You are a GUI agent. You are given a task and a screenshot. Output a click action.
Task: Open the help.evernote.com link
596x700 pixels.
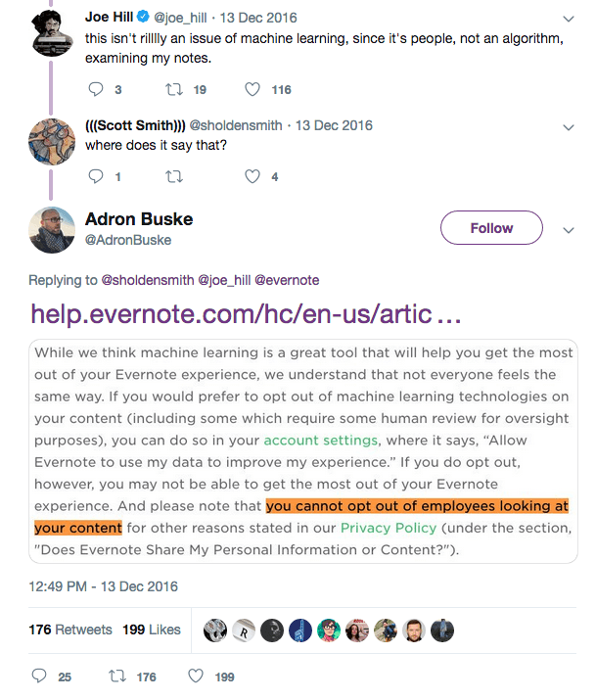tap(245, 314)
